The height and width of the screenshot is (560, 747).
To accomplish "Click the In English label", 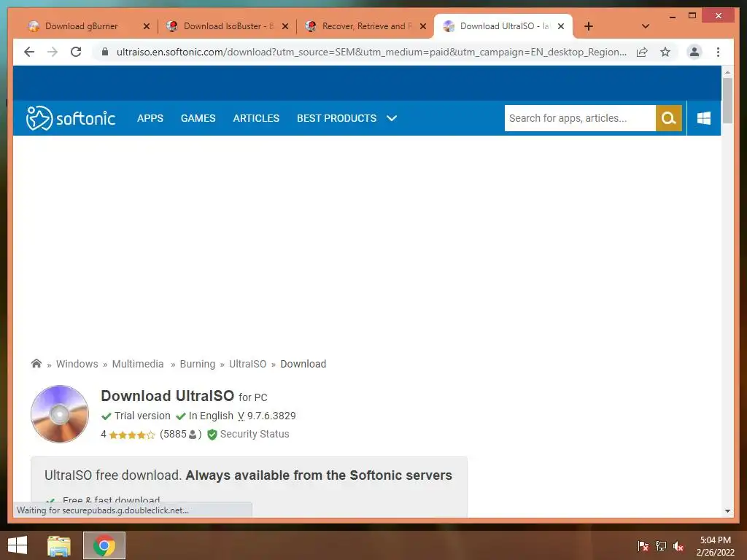I will [211, 416].
